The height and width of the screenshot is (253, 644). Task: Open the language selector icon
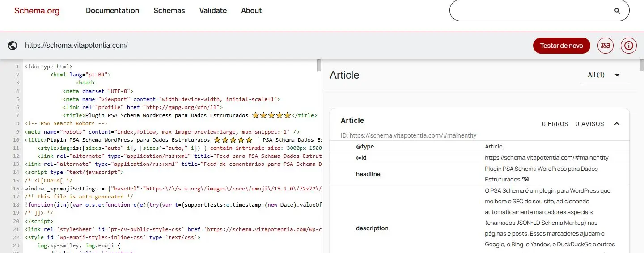606,46
